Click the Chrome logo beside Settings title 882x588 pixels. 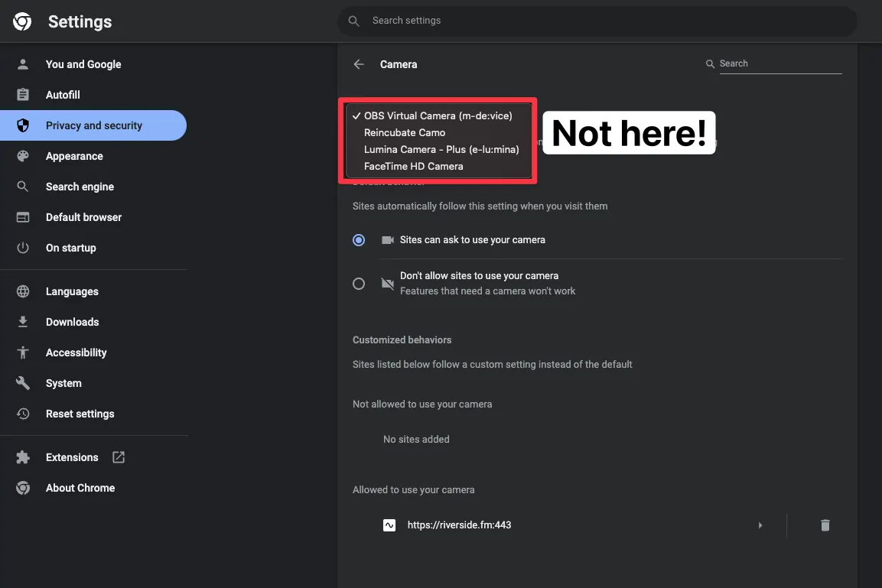tap(22, 21)
